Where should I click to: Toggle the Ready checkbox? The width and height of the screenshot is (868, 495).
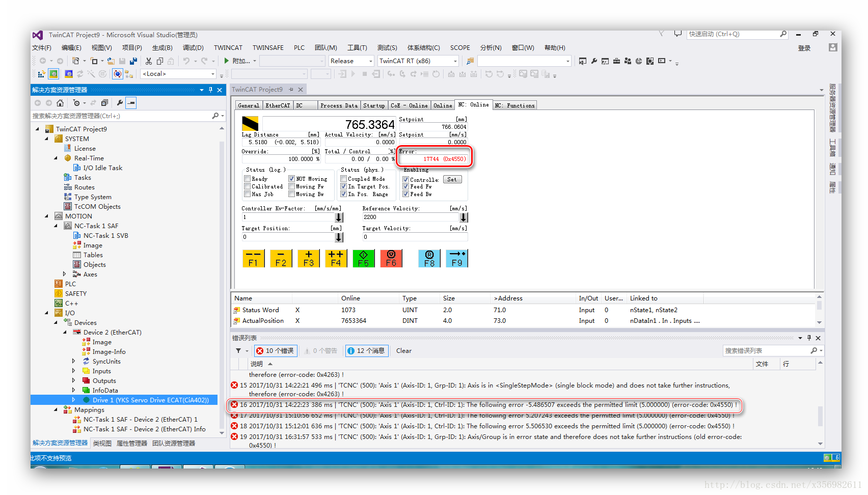coord(247,179)
